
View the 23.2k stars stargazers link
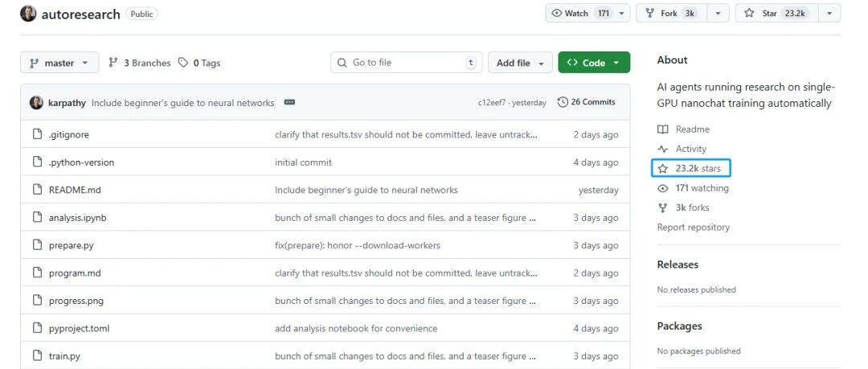(x=698, y=169)
